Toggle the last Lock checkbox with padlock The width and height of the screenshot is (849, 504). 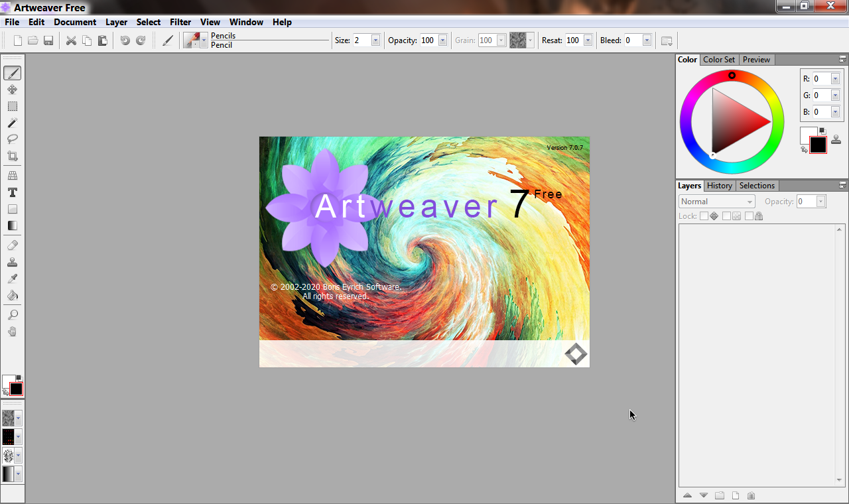(x=749, y=216)
